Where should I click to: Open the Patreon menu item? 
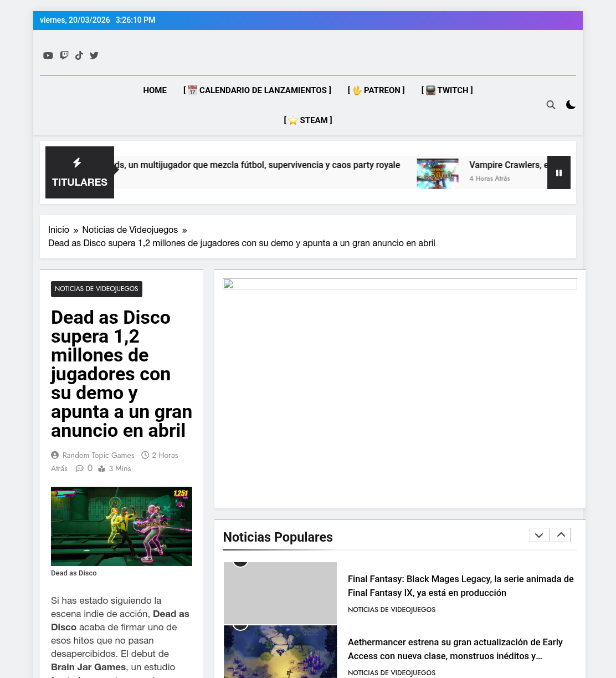(x=376, y=90)
